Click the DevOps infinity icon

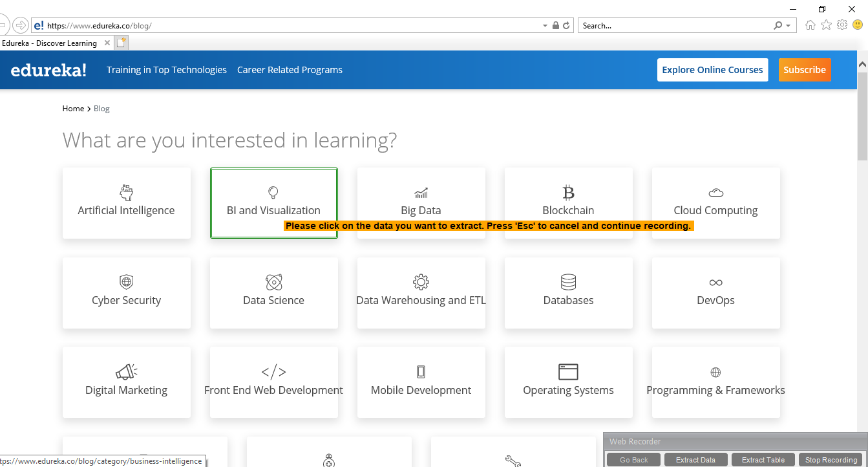[x=715, y=283]
